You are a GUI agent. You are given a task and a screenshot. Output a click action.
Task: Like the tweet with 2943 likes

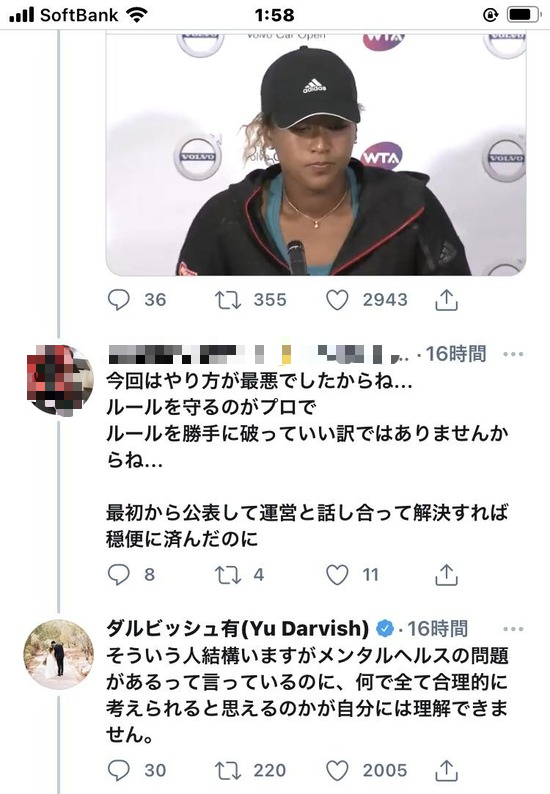click(337, 300)
